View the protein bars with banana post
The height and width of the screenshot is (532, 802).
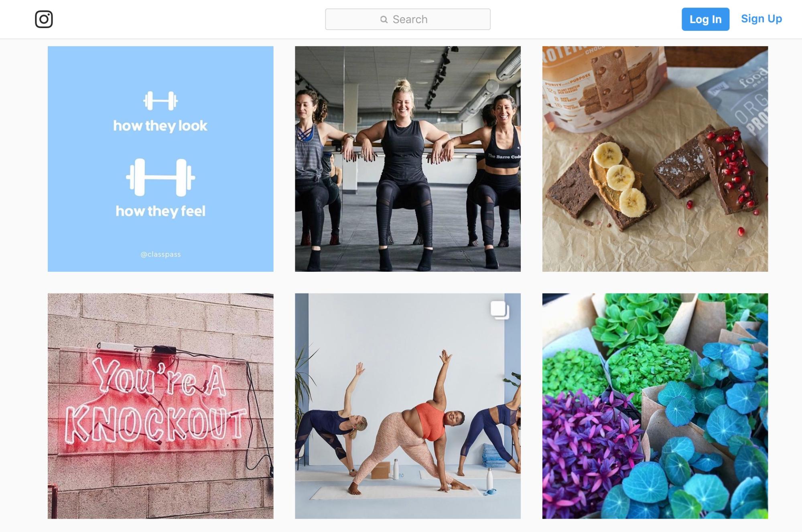(x=655, y=159)
